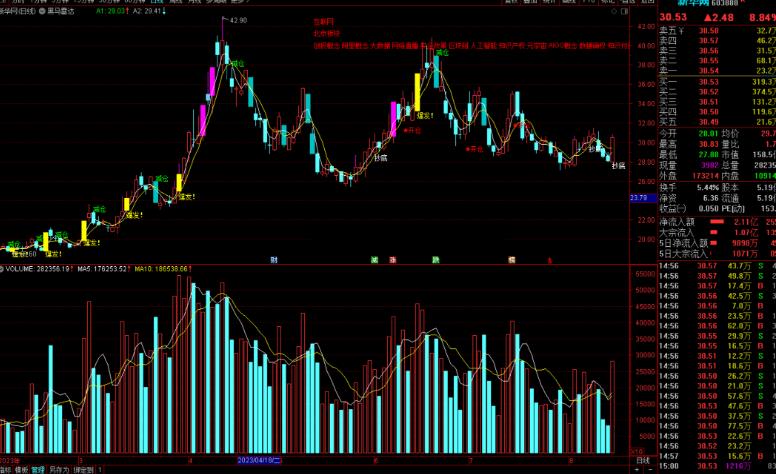Click the 603888 stock code in quote panel

pyautogui.click(x=724, y=2)
